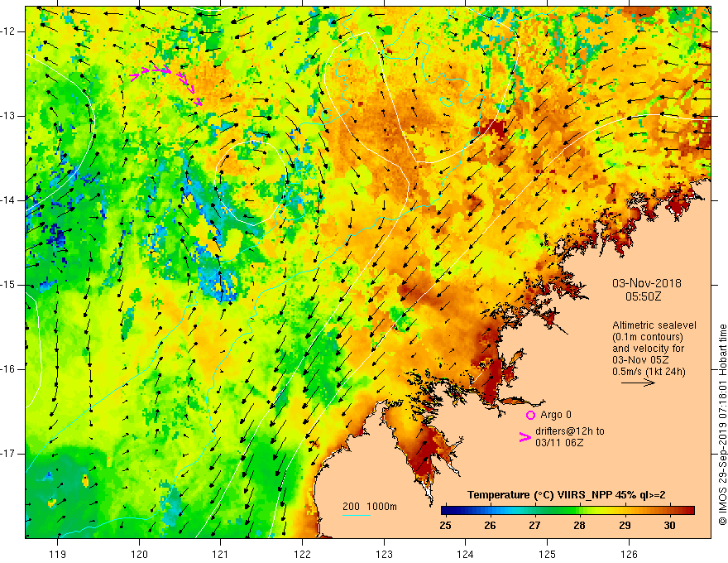
Task: Click the longitude label 119
Action: coord(58,554)
